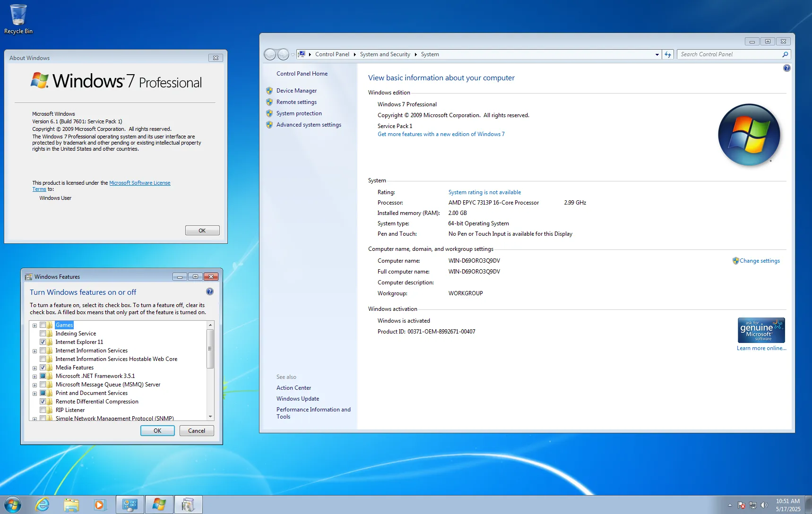Click the shield icon beside Device Manager
This screenshot has width=812, height=514.
coord(269,91)
